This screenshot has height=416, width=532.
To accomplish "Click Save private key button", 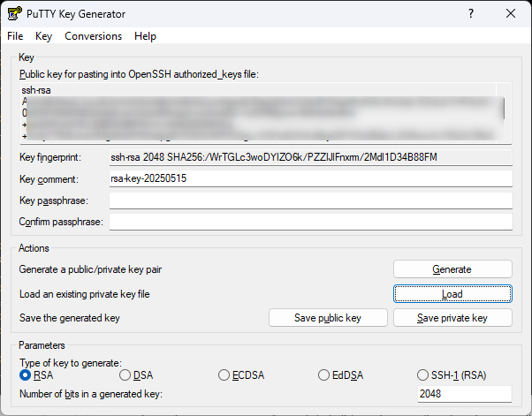I will coord(452,318).
